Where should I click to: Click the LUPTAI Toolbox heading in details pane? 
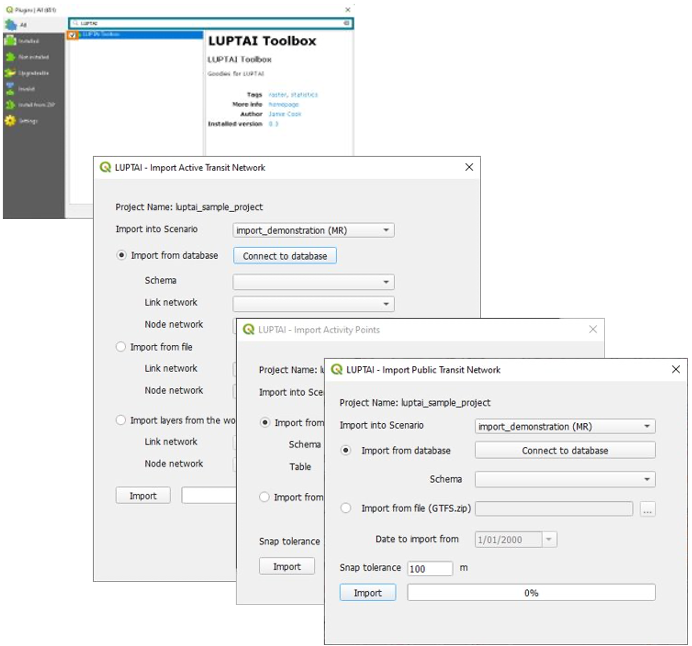tap(262, 41)
